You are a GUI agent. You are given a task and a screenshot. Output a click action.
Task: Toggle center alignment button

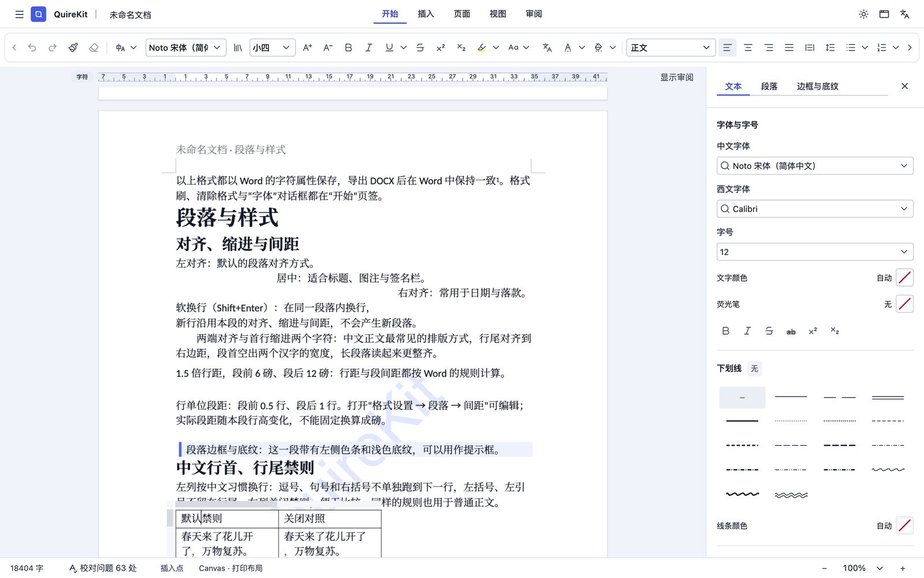click(748, 47)
